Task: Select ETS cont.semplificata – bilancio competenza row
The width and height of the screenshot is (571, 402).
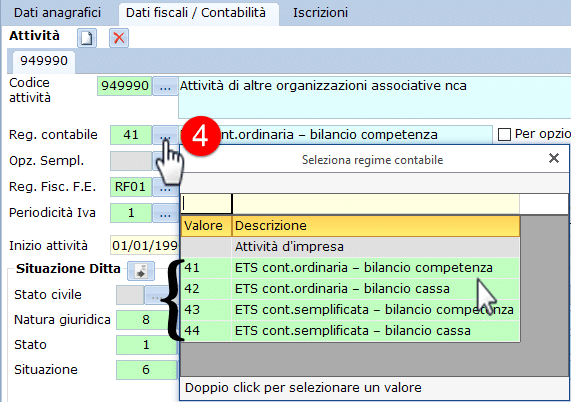Action: pos(350,310)
